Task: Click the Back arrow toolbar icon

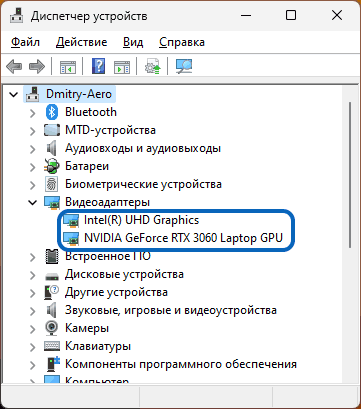Action: (14, 66)
